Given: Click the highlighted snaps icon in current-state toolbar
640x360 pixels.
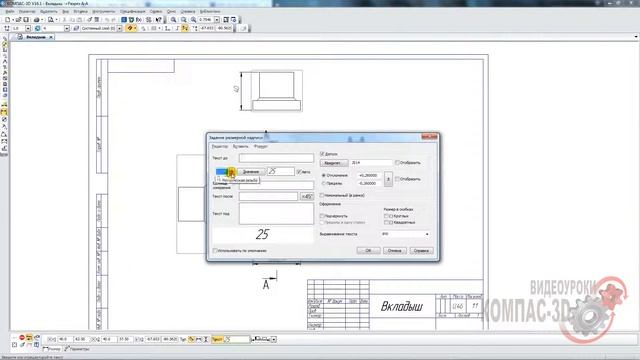Looking at the screenshot, I should [130, 28].
